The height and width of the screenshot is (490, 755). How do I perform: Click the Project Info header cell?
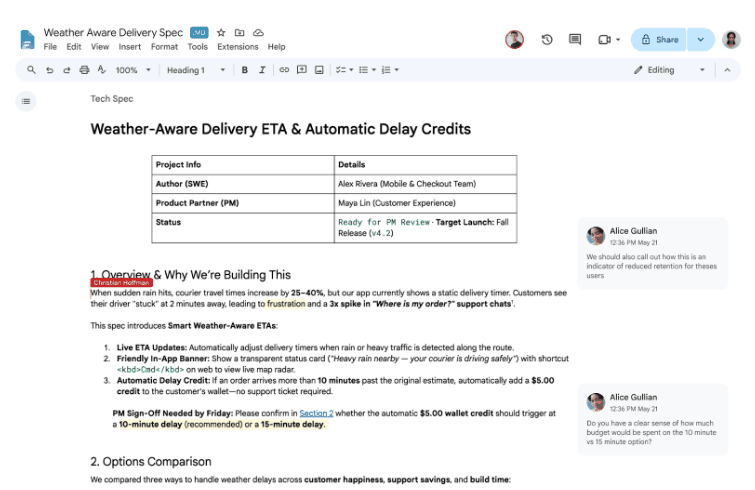(x=243, y=165)
